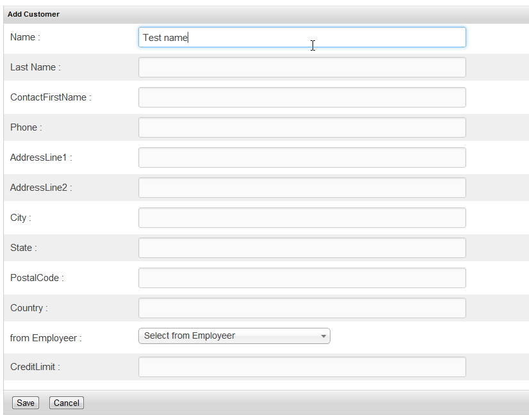Viewport: 529px width, 420px height.
Task: Select the ContactFirstName field
Action: click(302, 97)
